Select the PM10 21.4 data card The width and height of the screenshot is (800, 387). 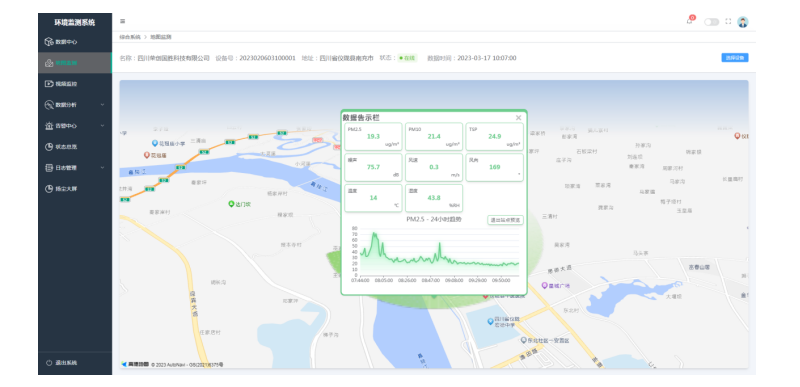[434, 137]
